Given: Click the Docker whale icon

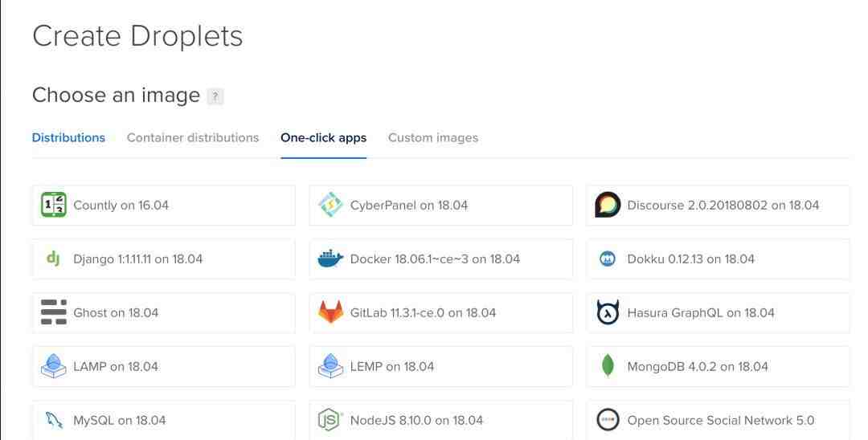Looking at the screenshot, I should (330, 259).
